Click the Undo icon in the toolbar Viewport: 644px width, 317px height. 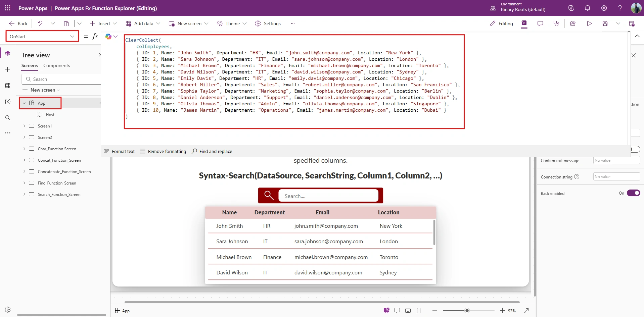(x=40, y=23)
